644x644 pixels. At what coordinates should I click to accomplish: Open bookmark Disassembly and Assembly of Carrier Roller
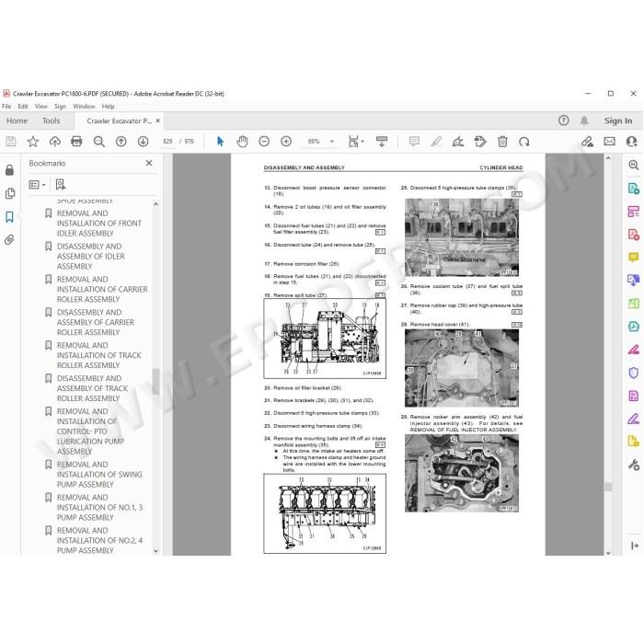coord(96,322)
